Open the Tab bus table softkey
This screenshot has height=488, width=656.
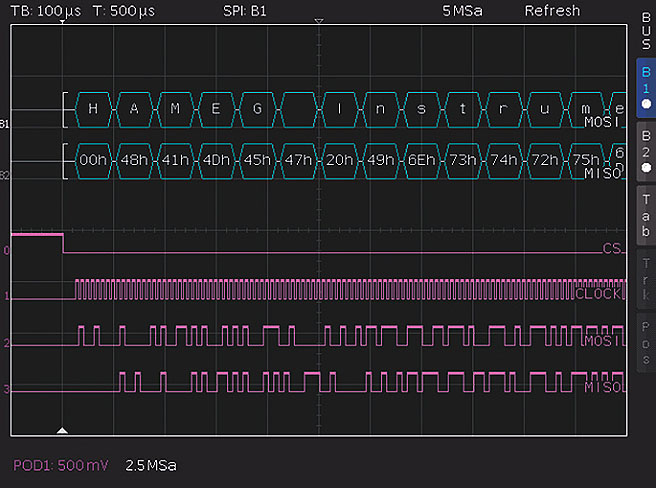pyautogui.click(x=645, y=213)
